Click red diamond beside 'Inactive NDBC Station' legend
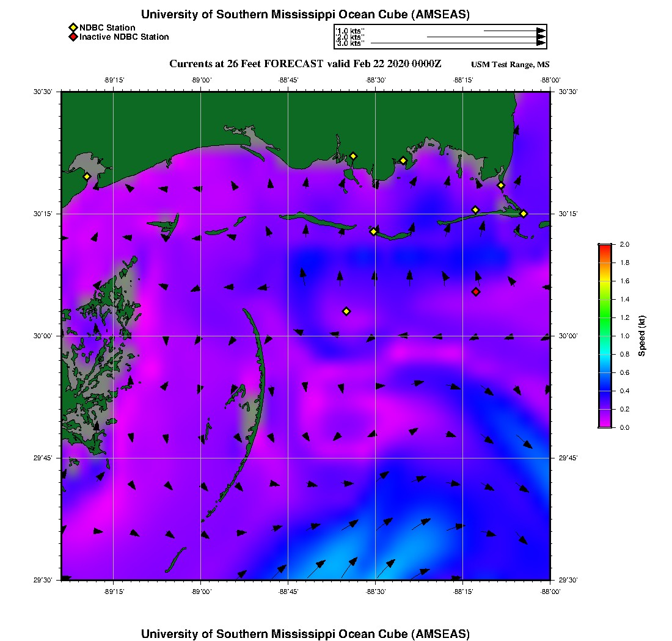The image size is (672, 641). (73, 37)
